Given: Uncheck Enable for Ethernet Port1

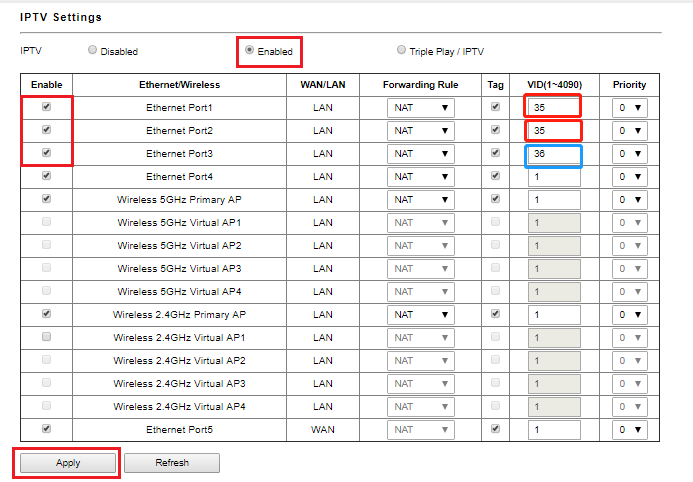Looking at the screenshot, I should point(46,106).
